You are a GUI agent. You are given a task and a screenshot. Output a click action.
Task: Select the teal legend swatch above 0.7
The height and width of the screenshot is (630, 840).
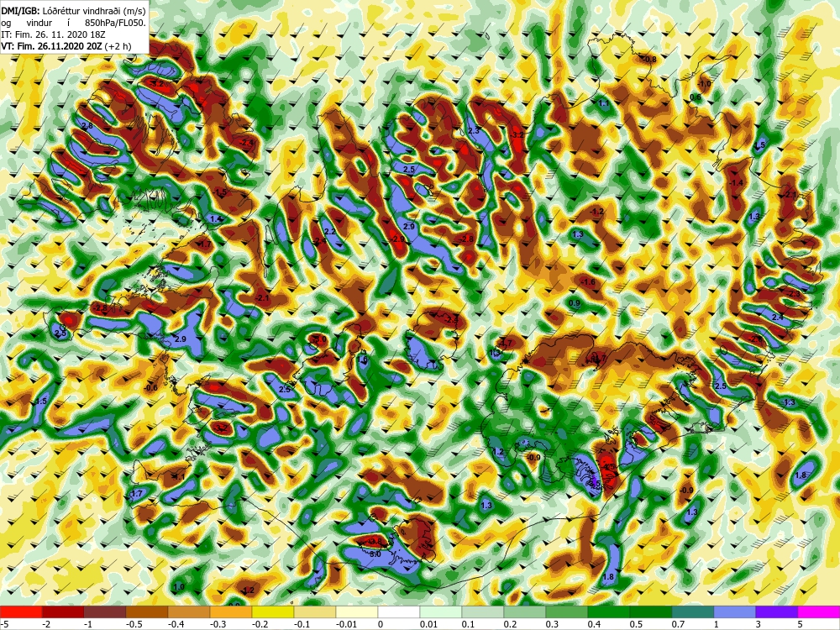(x=693, y=612)
